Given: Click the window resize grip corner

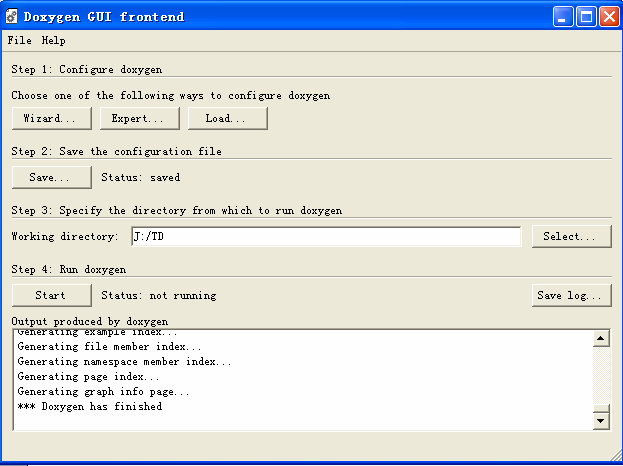Looking at the screenshot, I should 615,455.
